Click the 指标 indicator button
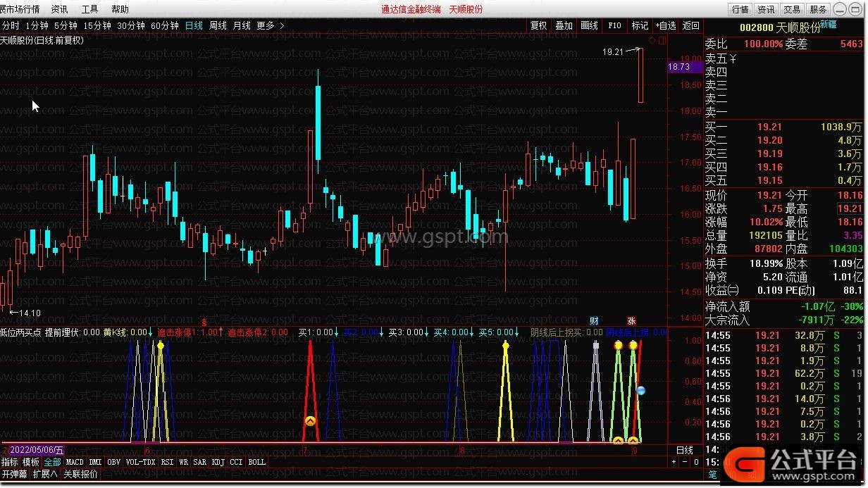This screenshot has height=488, width=868. pos(10,462)
